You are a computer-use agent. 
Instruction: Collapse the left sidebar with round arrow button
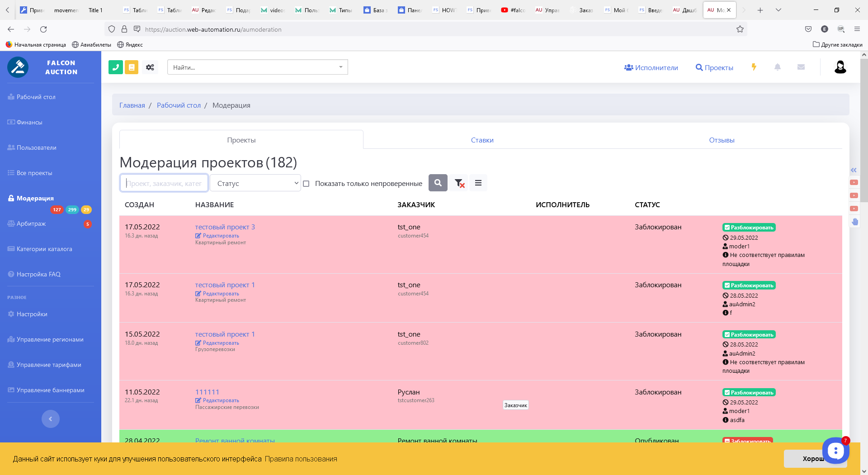(x=51, y=419)
